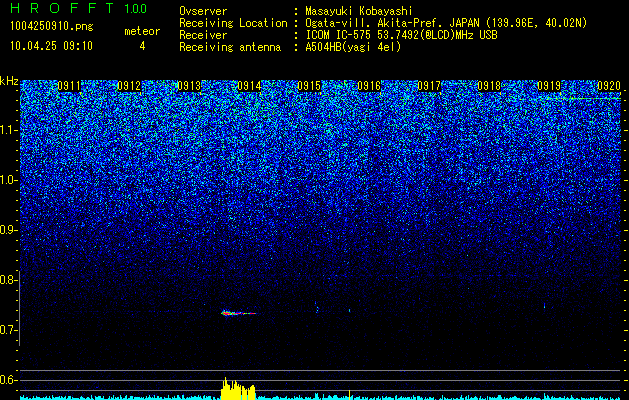Screen dimensions: 629x400
Task: Click the version number 1.0.0
Action: click(x=136, y=8)
